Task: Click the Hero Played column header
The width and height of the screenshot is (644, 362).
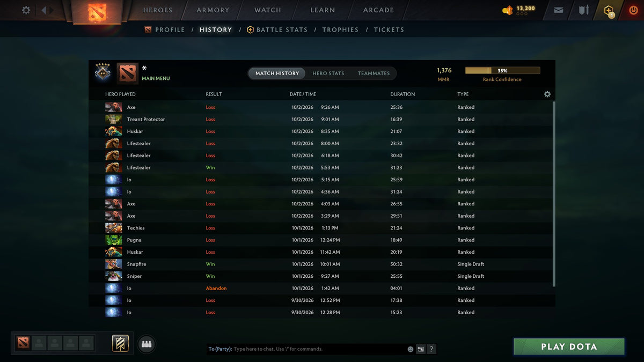Action: coord(120,94)
